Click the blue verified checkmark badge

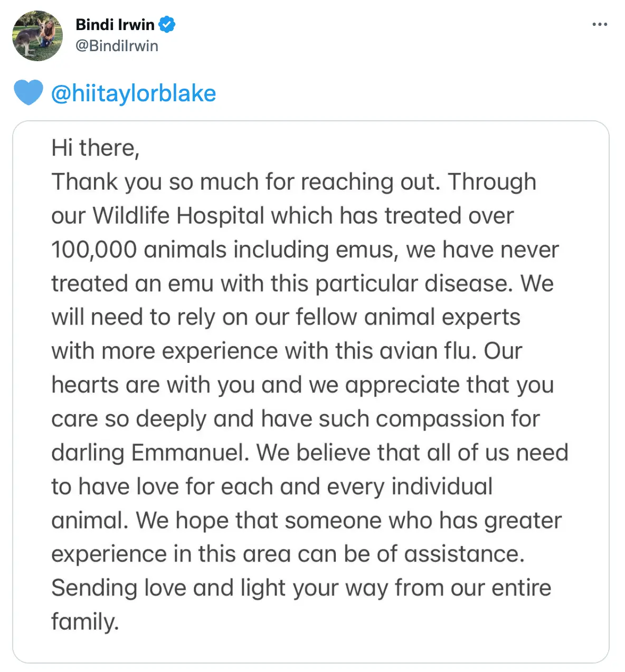tap(167, 24)
